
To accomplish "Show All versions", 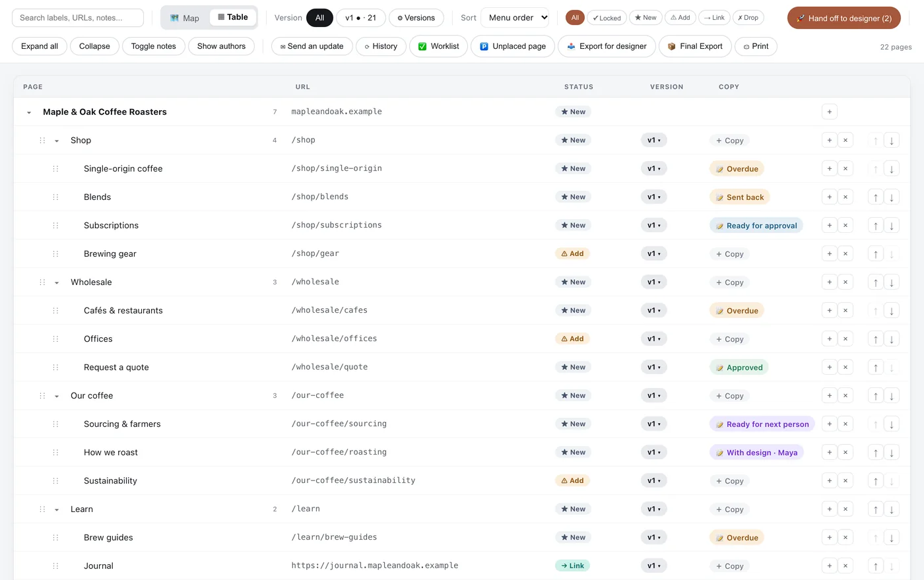I will tap(320, 18).
